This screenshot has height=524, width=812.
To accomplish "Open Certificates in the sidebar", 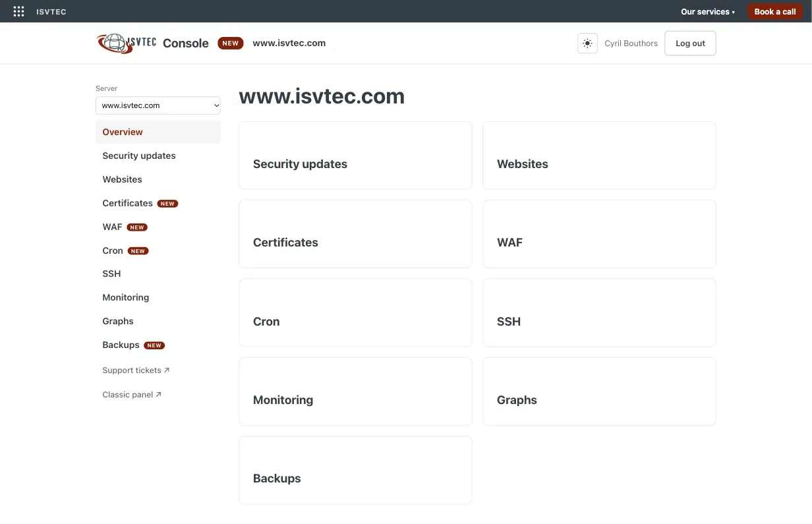I will [158, 203].
